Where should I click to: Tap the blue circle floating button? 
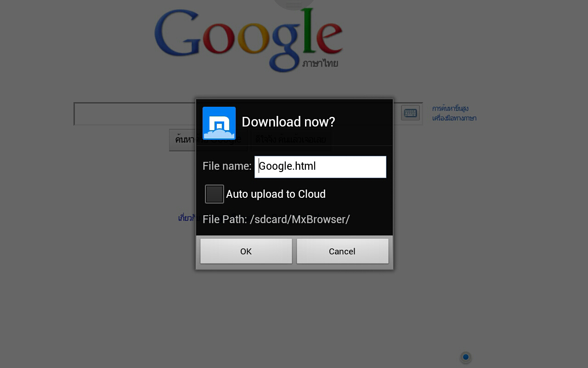click(466, 357)
